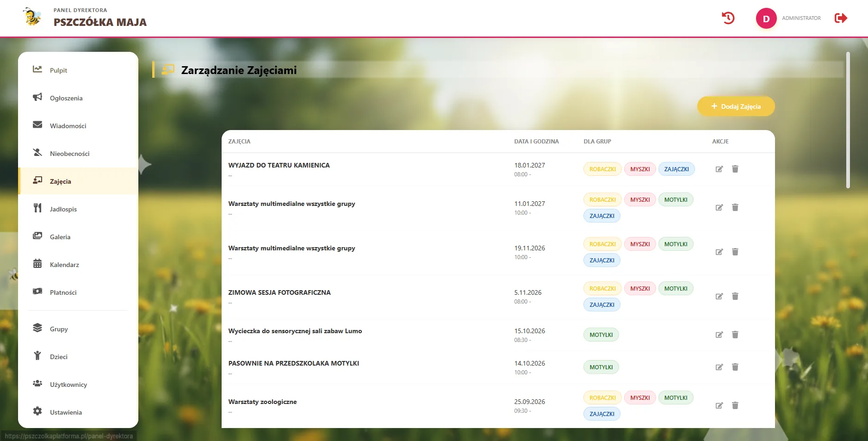868x441 pixels.
Task: Open Kalendarz in the sidebar
Action: pyautogui.click(x=78, y=265)
